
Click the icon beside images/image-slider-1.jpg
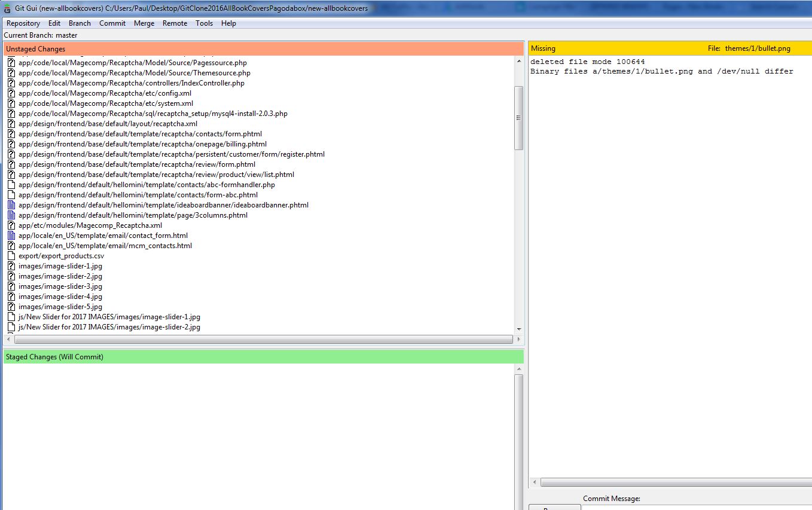(11, 266)
